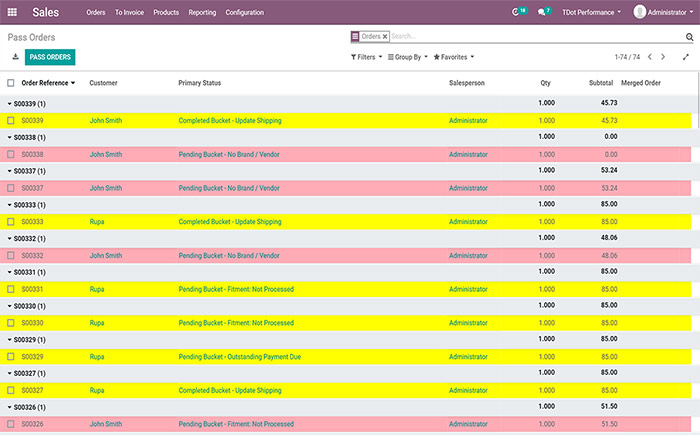Click Rupa in the S00333 row
700x435 pixels.
97,222
